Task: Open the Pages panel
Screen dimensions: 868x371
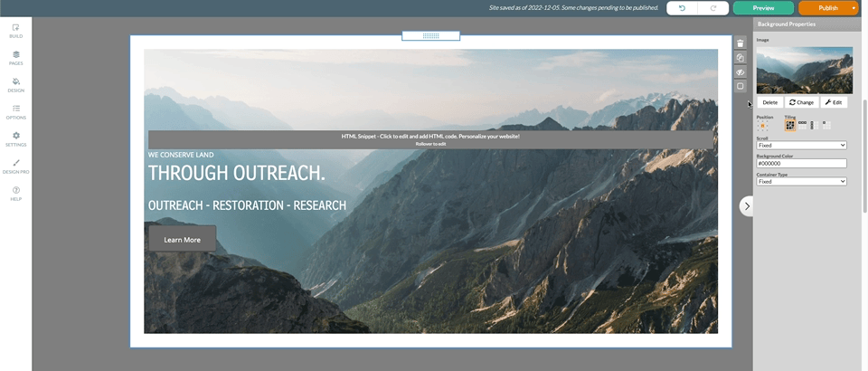Action: 15,57
